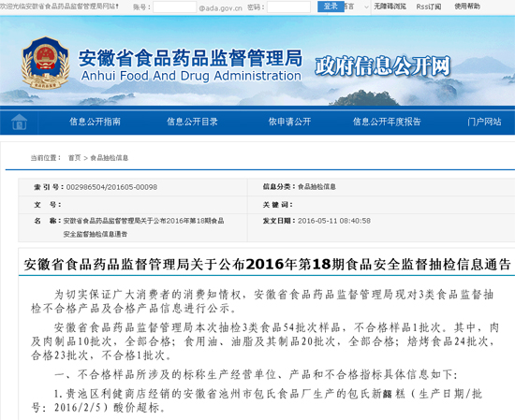515x420 pixels.
Task: Click publish date 2016-05-11 08:40:58
Action: [x=334, y=221]
